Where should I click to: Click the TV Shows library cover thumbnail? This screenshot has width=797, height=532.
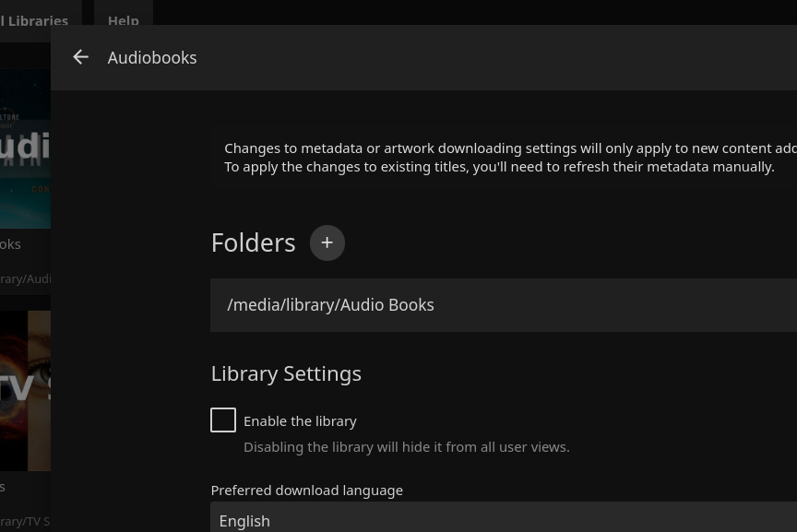tap(25, 390)
